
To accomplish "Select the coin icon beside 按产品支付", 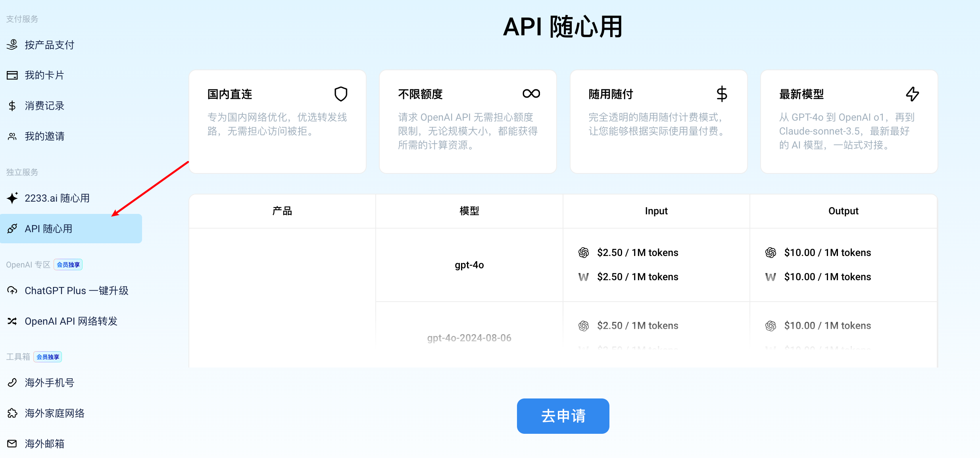I will (x=12, y=45).
